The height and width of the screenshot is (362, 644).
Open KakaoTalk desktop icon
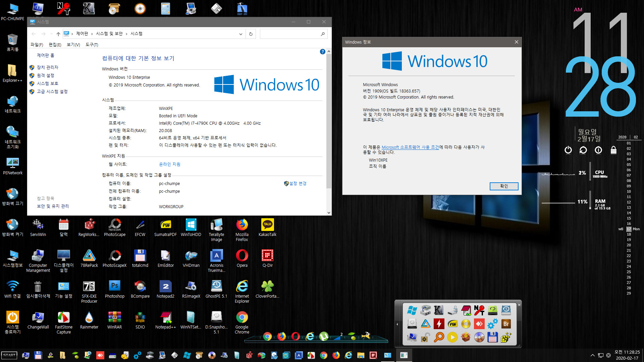point(267,228)
